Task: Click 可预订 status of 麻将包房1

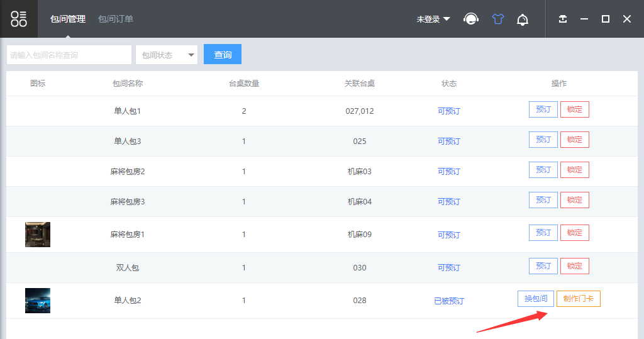Action: (449, 235)
